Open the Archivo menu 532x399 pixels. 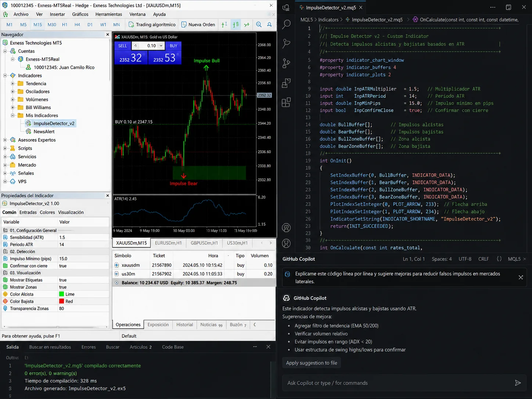pos(21,14)
